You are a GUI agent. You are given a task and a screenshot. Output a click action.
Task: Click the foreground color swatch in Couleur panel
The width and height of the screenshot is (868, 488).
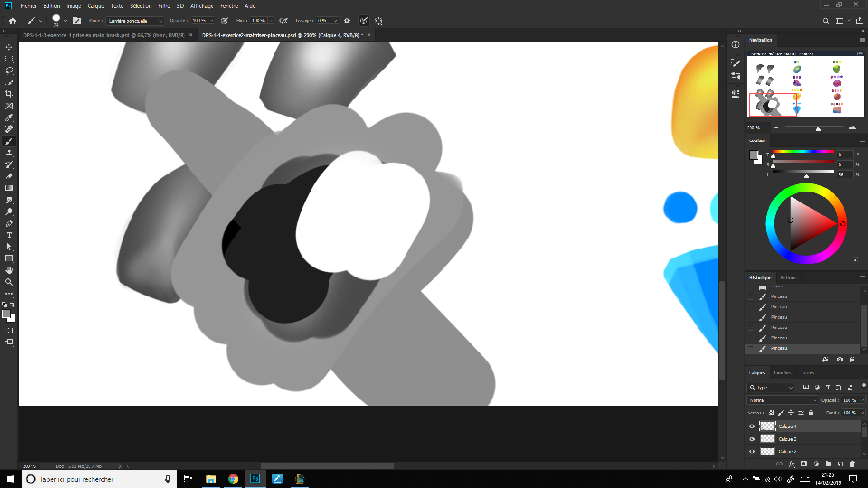(753, 155)
